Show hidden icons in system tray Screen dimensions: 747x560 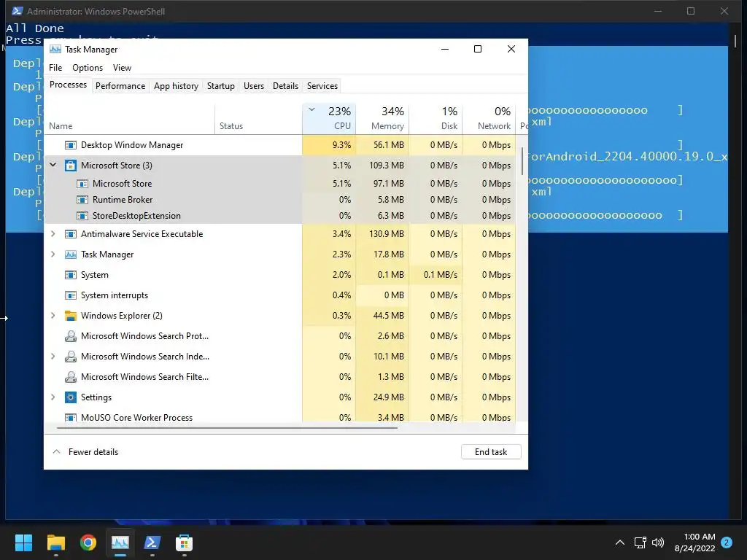pos(620,542)
